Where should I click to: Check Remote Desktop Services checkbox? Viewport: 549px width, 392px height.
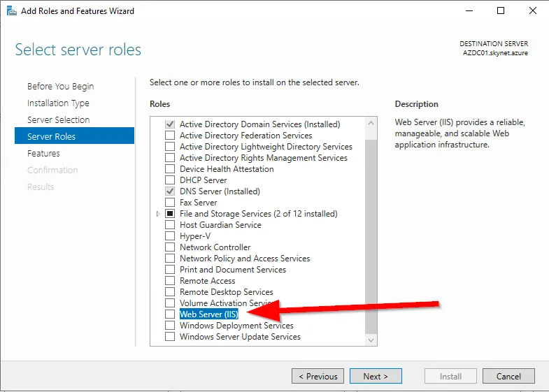click(170, 292)
